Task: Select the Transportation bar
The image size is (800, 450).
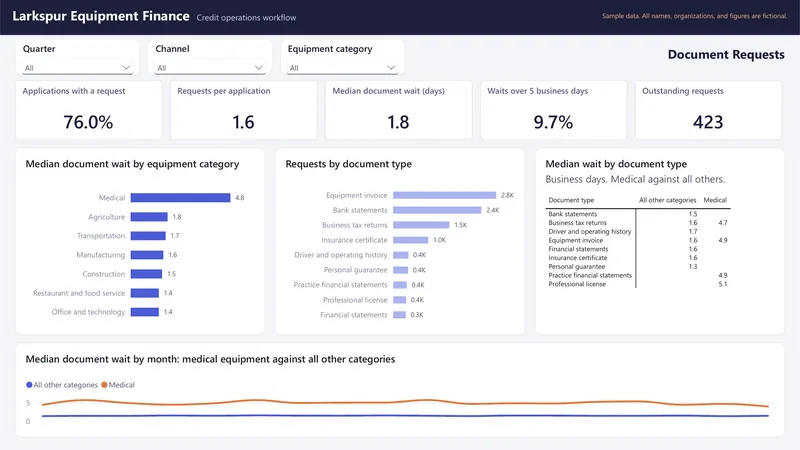Action: coord(148,236)
